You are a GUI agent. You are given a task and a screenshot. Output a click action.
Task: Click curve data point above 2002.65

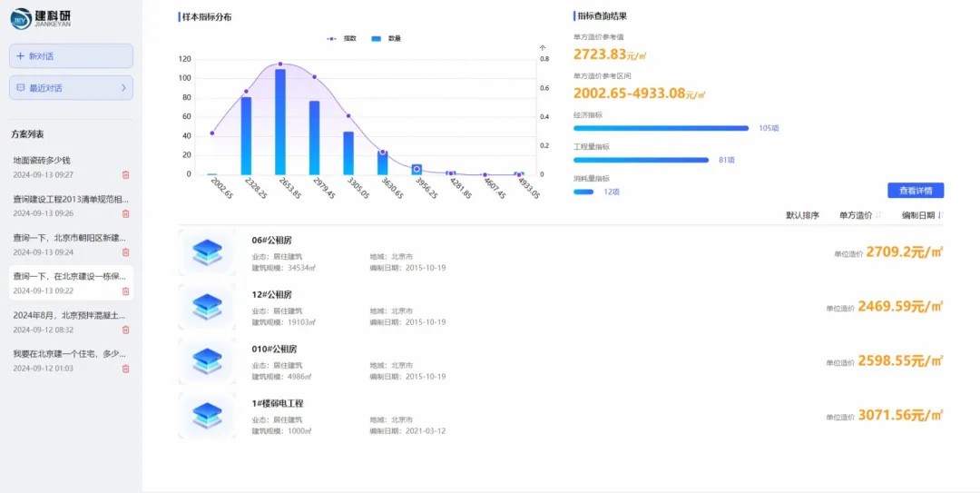(x=211, y=133)
